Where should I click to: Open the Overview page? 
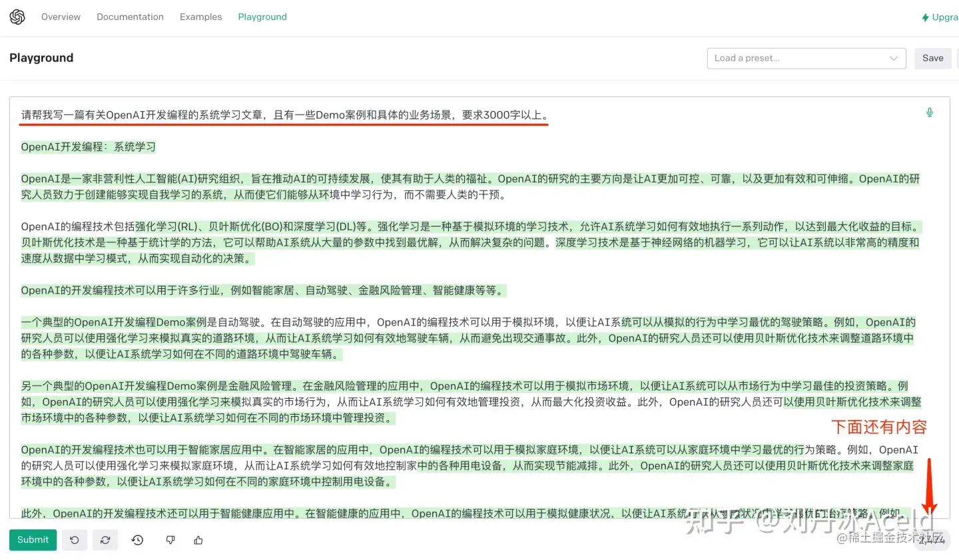tap(61, 17)
